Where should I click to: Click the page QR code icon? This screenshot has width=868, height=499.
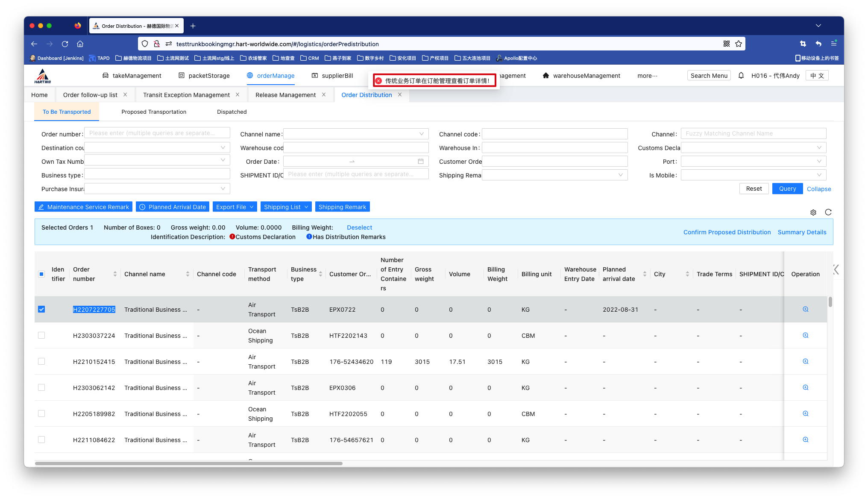pyautogui.click(x=726, y=44)
